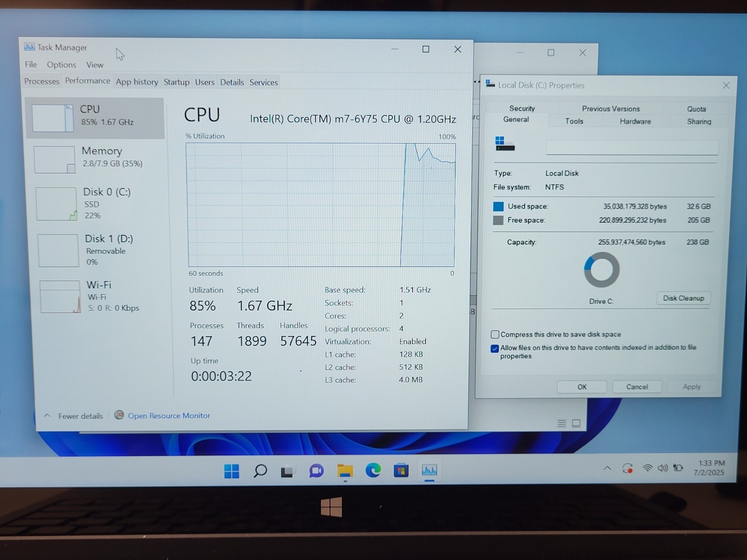Click the Properties title bar drive icon

pos(490,84)
